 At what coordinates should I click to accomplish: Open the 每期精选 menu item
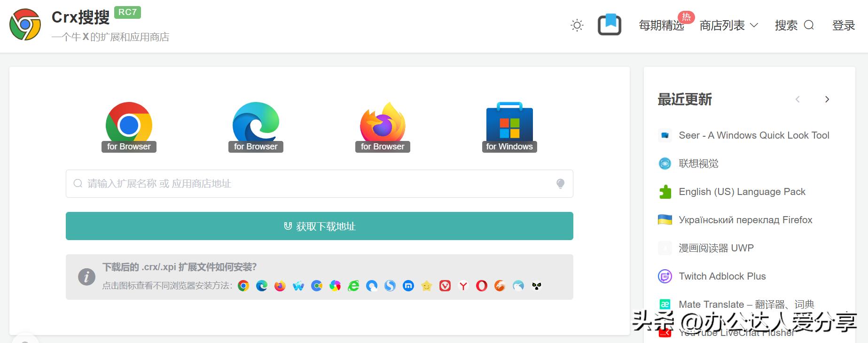click(662, 25)
